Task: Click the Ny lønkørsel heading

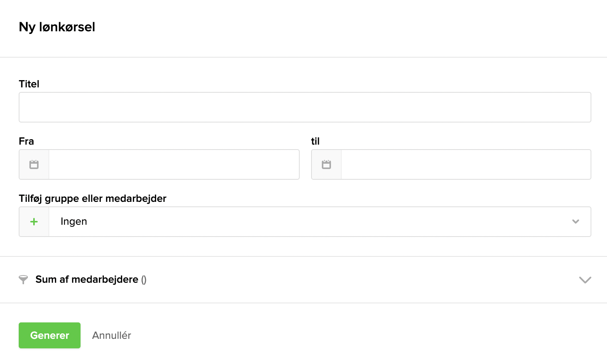Action: click(x=57, y=27)
